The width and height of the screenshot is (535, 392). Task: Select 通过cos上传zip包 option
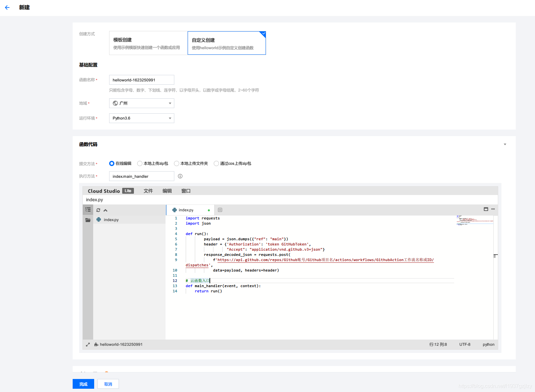[x=216, y=163]
